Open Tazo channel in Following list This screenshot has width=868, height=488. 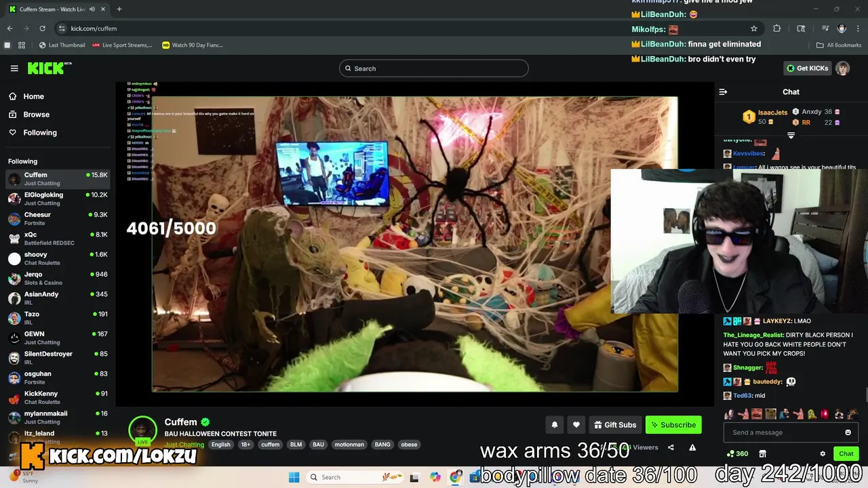pyautogui.click(x=58, y=318)
